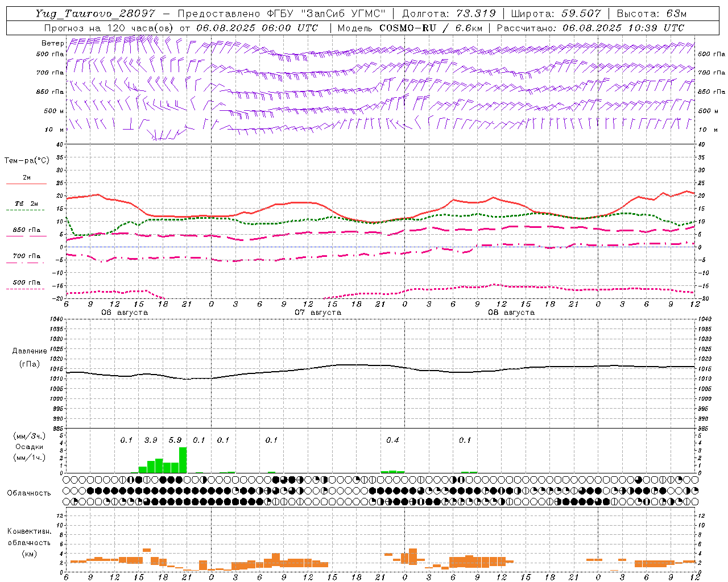Click the 3.9 precipitation value
Screen dimensions: 728x582
151,440
